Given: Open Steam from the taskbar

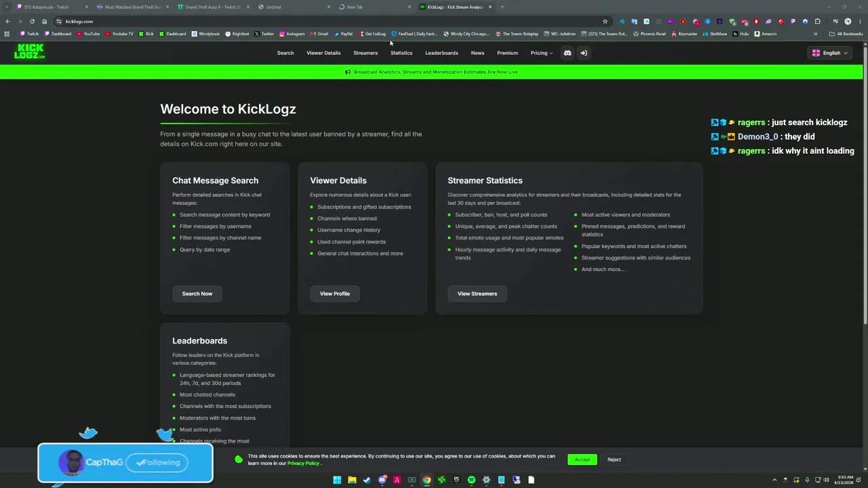Looking at the screenshot, I should [x=367, y=480].
